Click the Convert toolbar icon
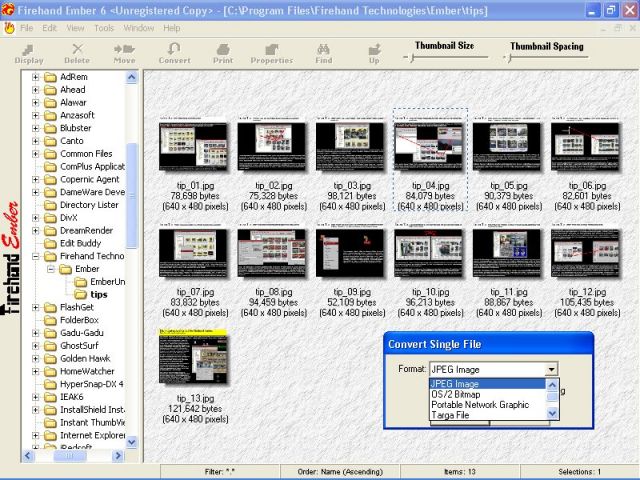Viewport: 640px width, 480px height. click(x=174, y=54)
